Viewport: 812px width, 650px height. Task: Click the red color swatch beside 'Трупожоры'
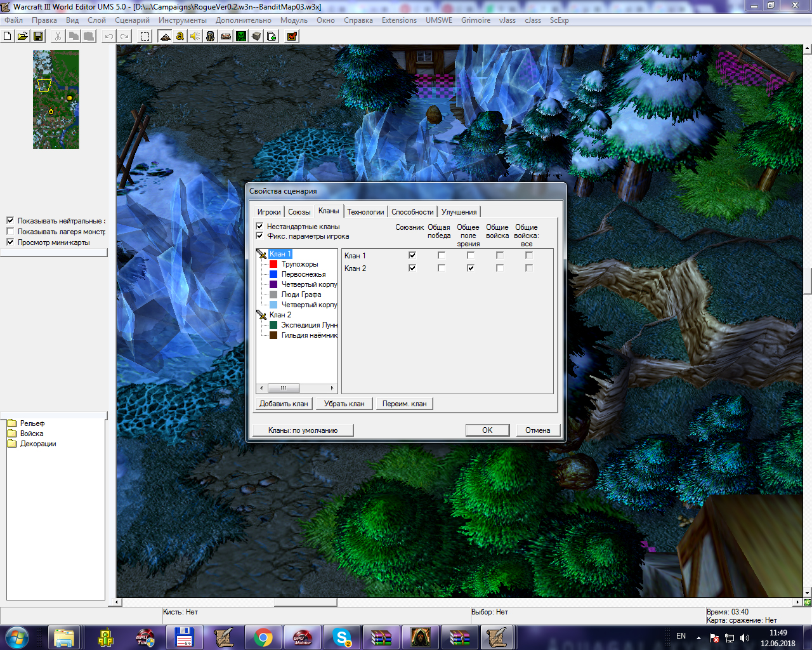tap(273, 264)
